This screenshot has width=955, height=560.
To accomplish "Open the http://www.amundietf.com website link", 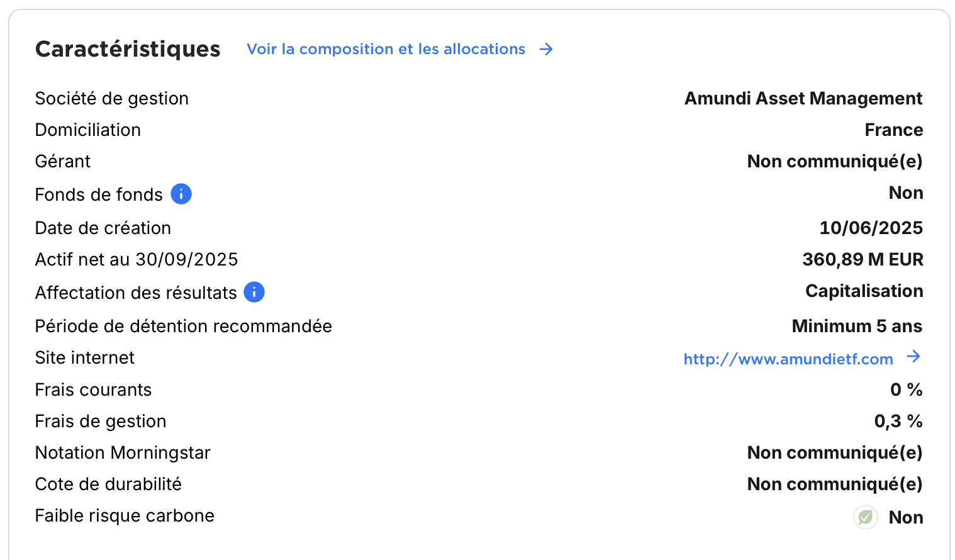I will (x=788, y=359).
